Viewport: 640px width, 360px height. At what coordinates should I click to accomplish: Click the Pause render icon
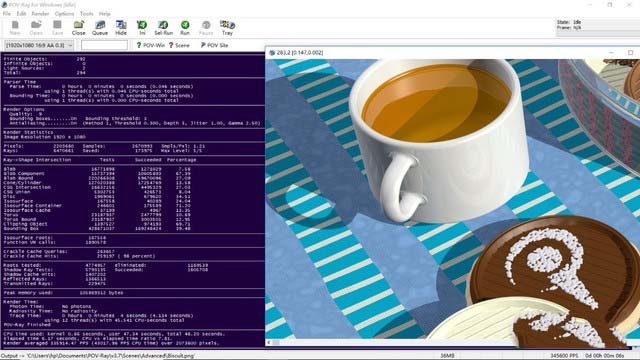pos(206,28)
